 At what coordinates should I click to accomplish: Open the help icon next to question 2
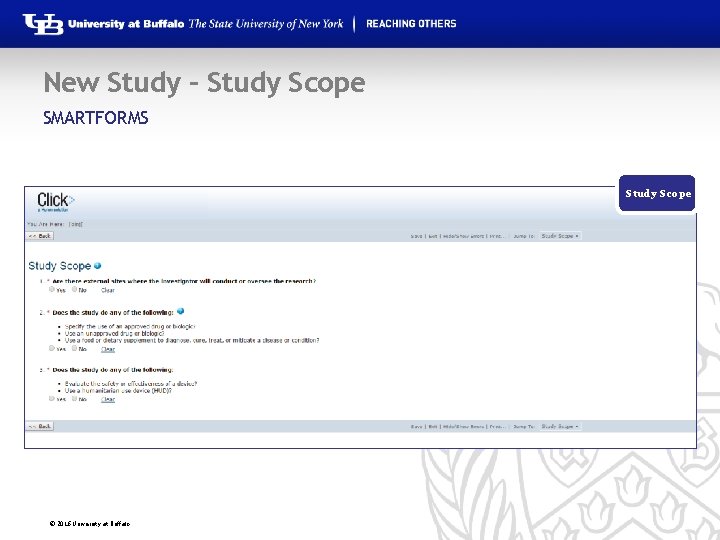[x=180, y=311]
